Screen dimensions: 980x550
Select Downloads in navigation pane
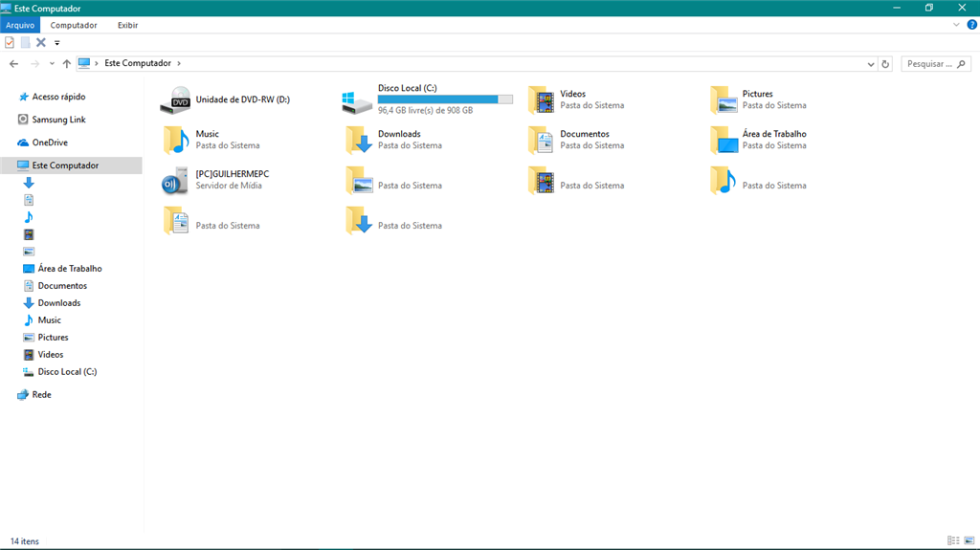(58, 302)
